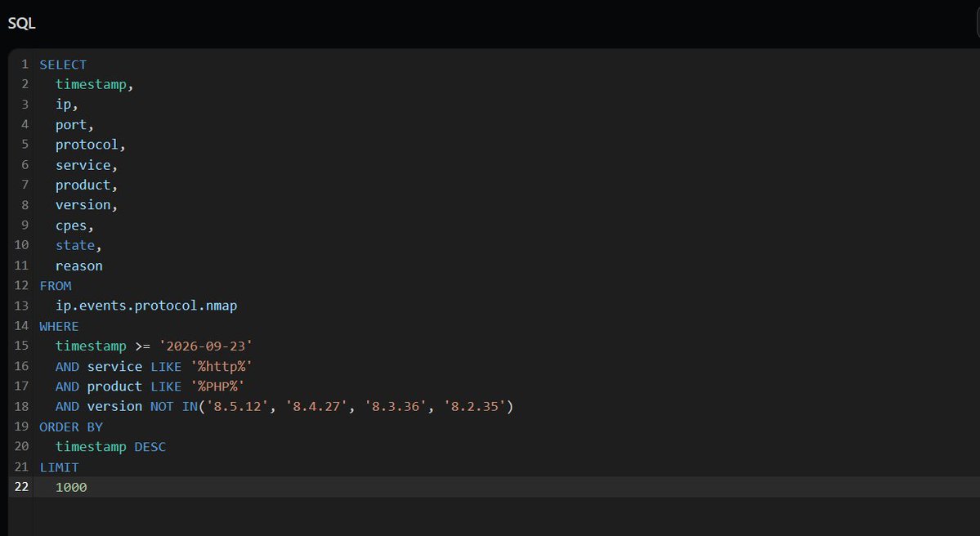Image resolution: width=980 pixels, height=536 pixels.
Task: Click version value '8.5.12'
Action: pyautogui.click(x=237, y=406)
